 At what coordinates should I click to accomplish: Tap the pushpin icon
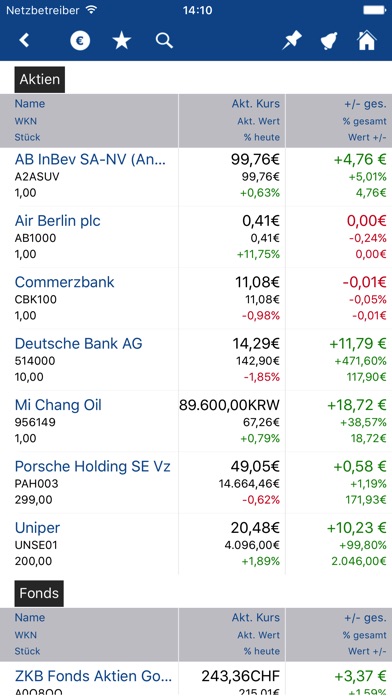coord(292,41)
